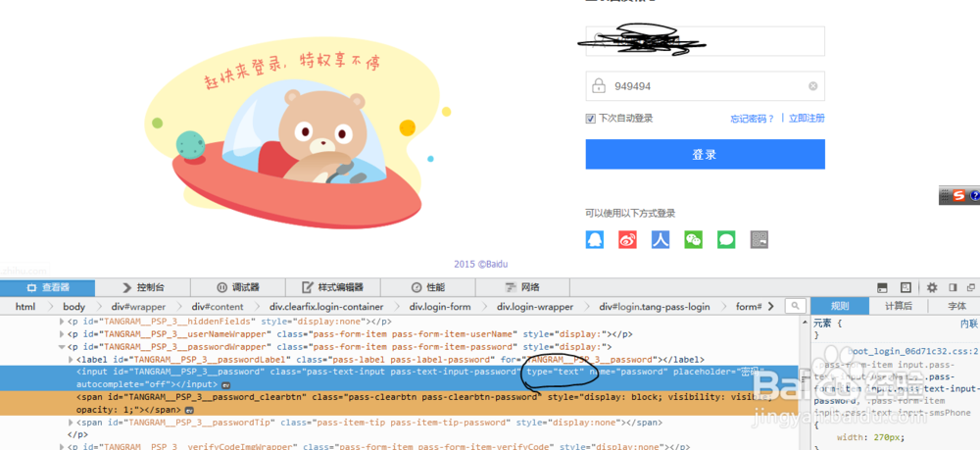
Task: Click the 2015 ©Baidu footer text
Action: pyautogui.click(x=480, y=265)
